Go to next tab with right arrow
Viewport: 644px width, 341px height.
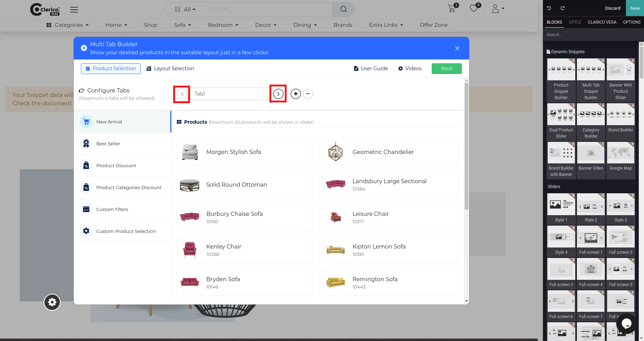[278, 94]
